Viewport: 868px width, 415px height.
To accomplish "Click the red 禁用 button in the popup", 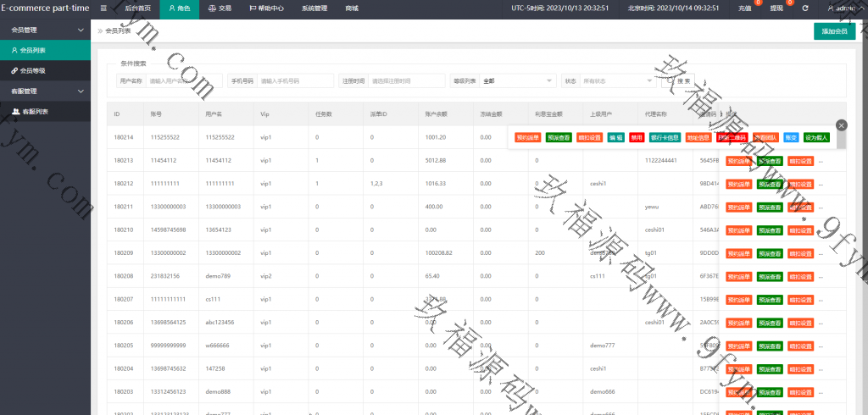I will (x=636, y=136).
